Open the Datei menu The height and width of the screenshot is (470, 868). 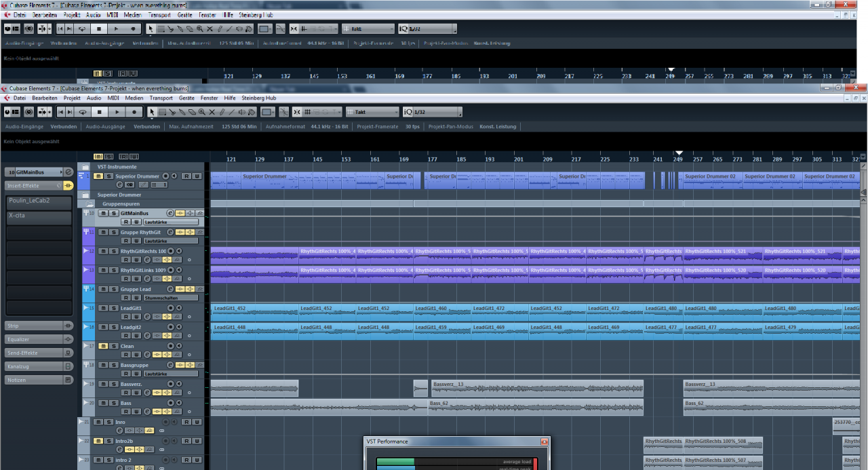(19, 98)
